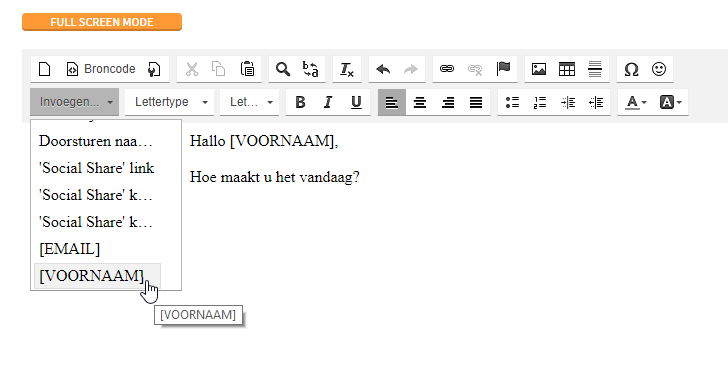Click the Preview document icon
This screenshot has height=392, width=728.
click(x=154, y=69)
